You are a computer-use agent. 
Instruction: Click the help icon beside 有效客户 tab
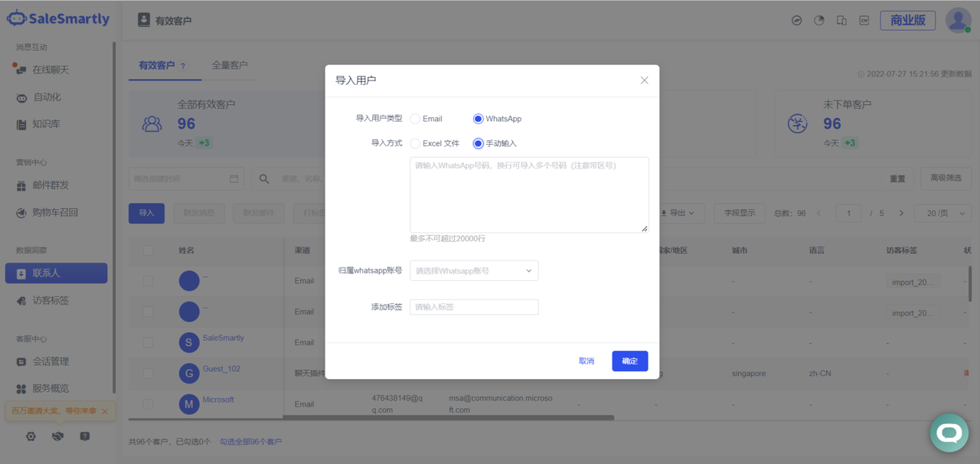pyautogui.click(x=183, y=67)
